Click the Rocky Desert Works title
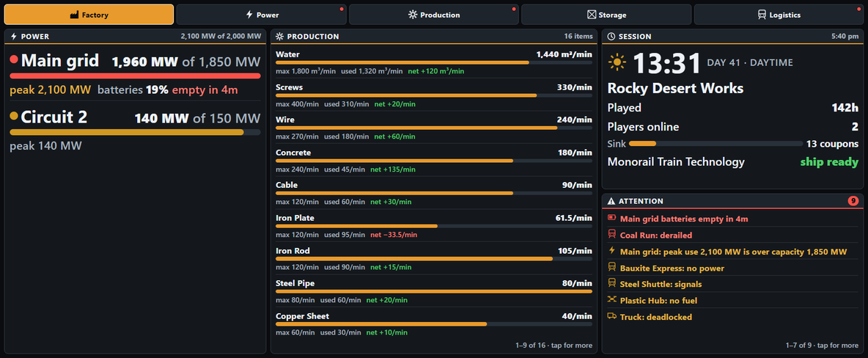The height and width of the screenshot is (358, 868). coord(675,88)
